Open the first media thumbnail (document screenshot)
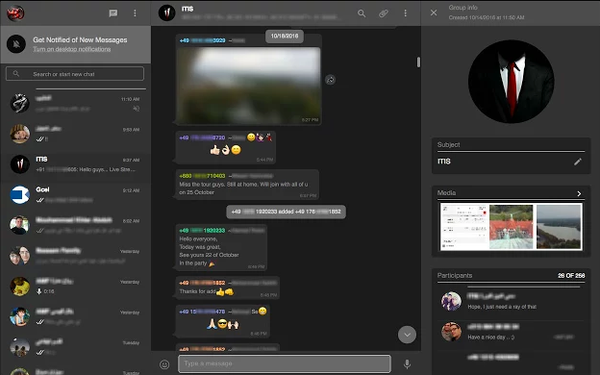 pos(464,227)
